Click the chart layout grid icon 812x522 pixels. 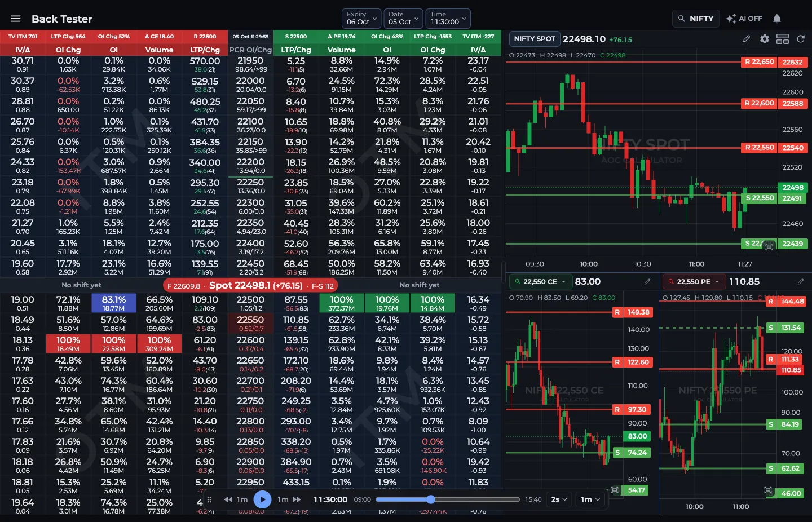click(x=783, y=39)
